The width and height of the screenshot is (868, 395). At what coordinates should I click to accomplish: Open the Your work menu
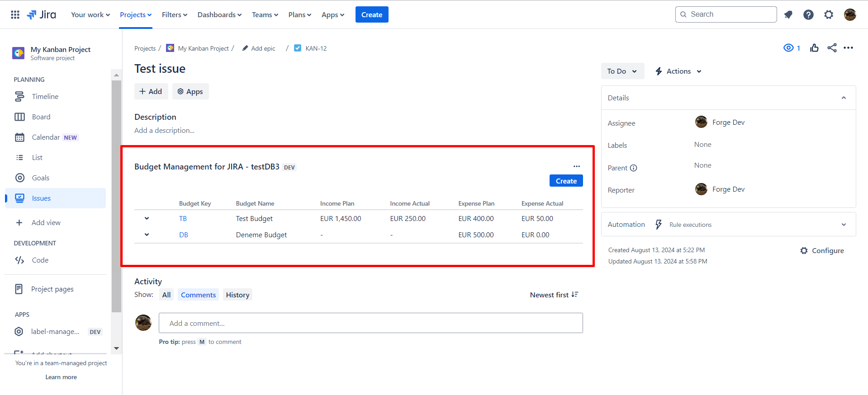[90, 15]
